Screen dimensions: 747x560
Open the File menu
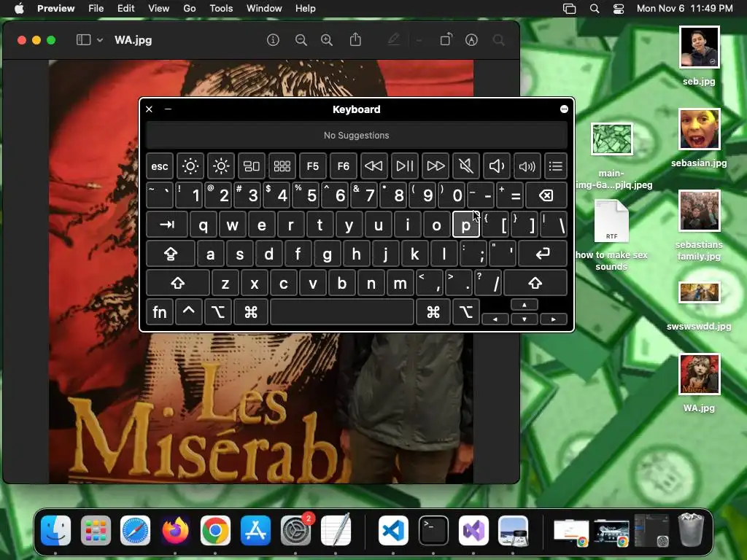pos(96,8)
